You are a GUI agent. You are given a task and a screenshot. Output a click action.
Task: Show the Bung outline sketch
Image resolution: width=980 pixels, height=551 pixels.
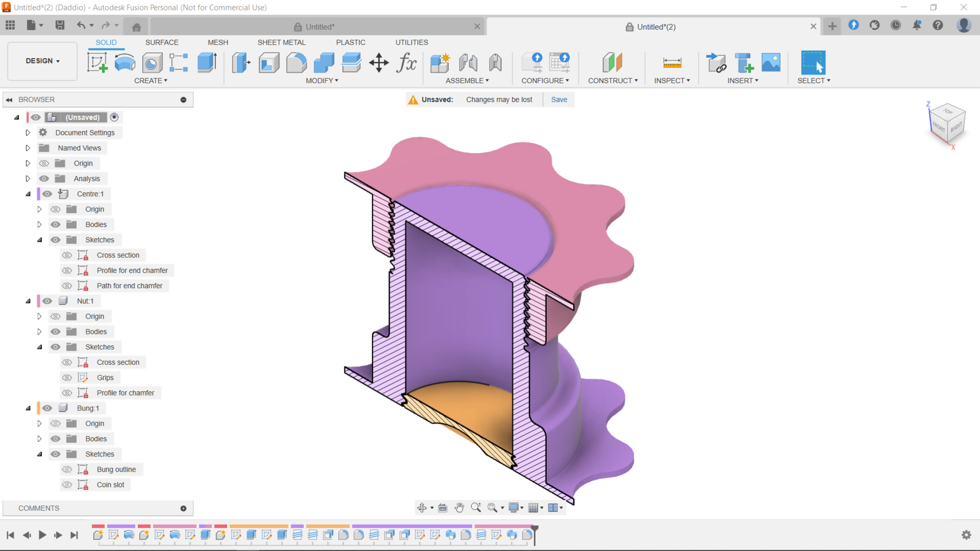(x=67, y=469)
